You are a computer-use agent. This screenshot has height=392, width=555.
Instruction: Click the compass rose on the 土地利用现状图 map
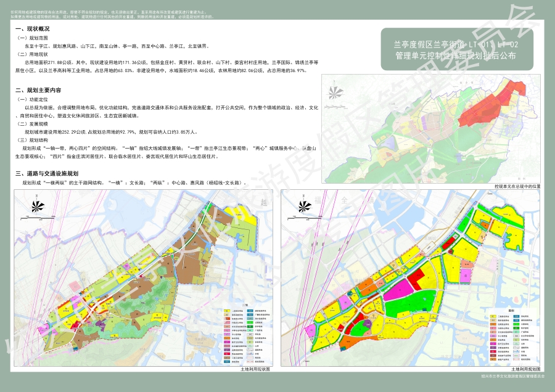pos(35,209)
